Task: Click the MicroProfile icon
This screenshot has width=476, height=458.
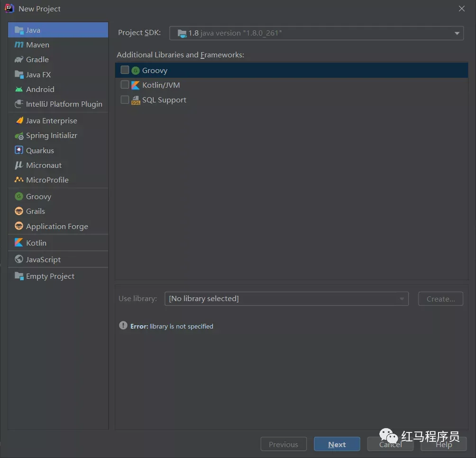Action: (x=19, y=180)
